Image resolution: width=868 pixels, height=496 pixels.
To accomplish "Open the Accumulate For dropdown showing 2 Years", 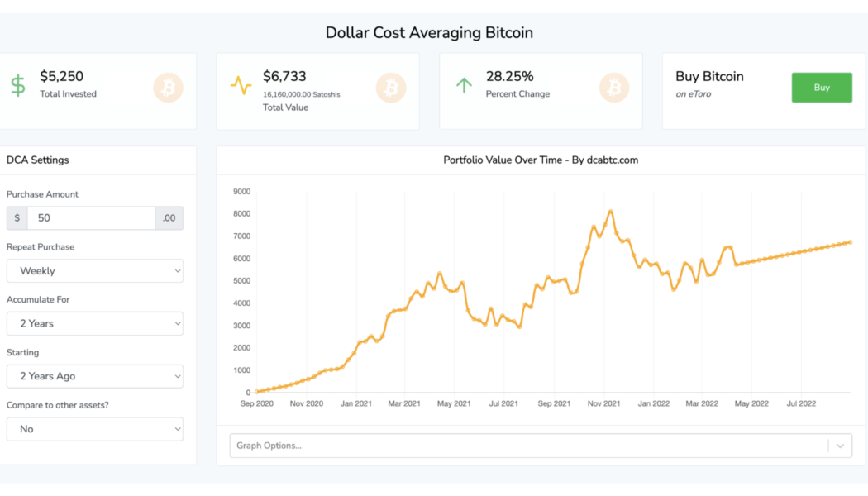I will pos(94,323).
